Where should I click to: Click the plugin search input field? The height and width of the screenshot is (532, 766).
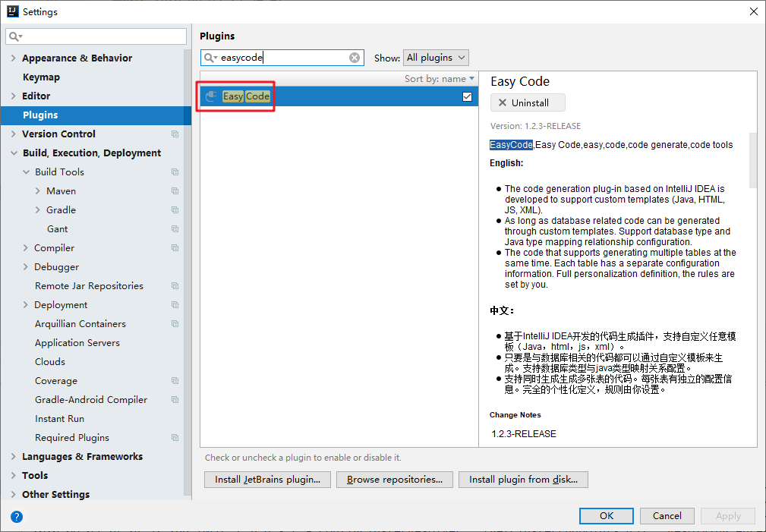point(282,58)
